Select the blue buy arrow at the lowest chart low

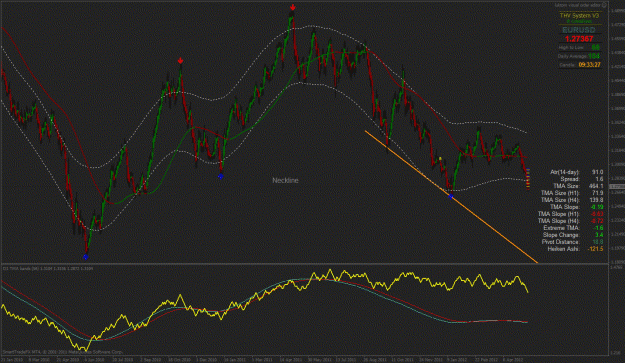[86, 257]
